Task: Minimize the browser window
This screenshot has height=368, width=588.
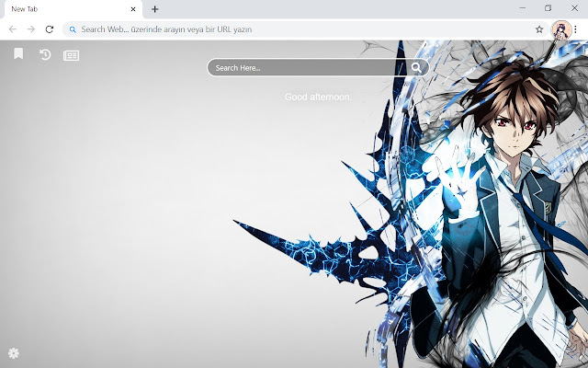Action: (523, 8)
